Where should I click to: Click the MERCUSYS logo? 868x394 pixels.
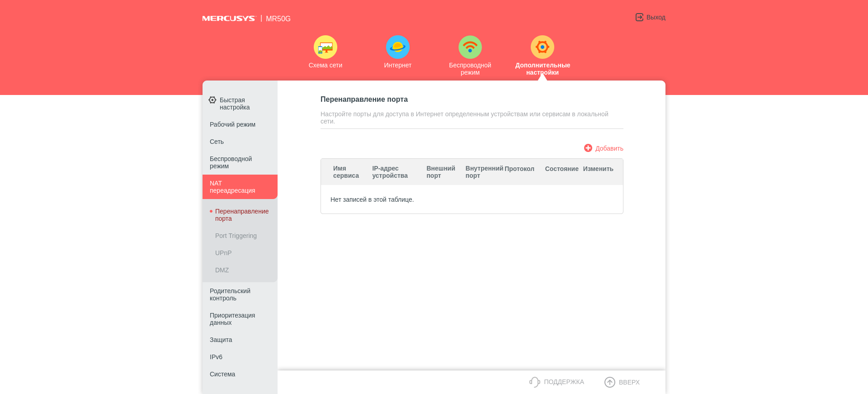point(229,19)
